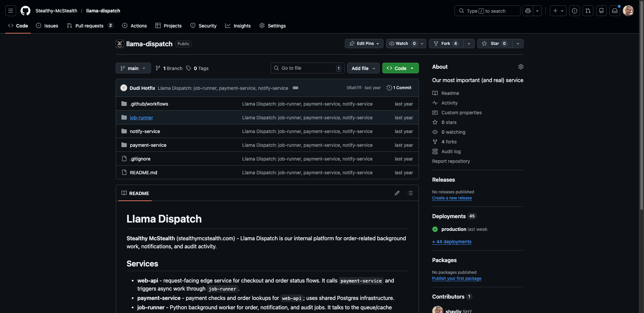The height and width of the screenshot is (313, 644).
Task: Switch to the Code tab
Action: tap(18, 26)
